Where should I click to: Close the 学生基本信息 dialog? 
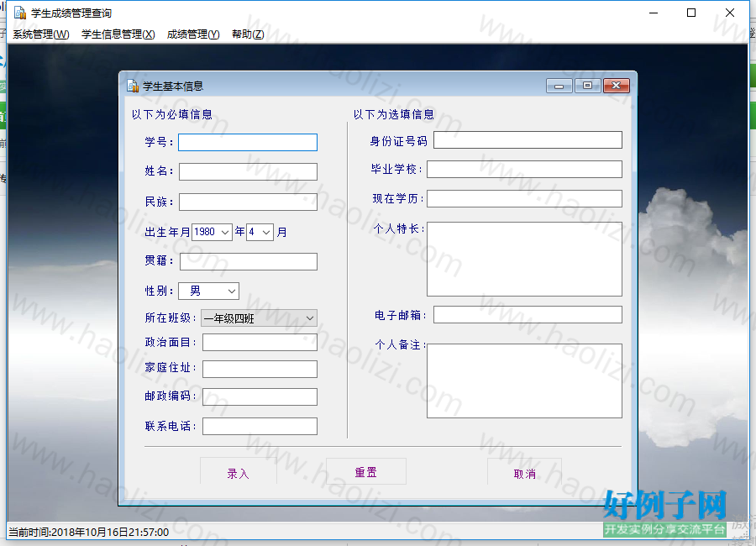(617, 86)
